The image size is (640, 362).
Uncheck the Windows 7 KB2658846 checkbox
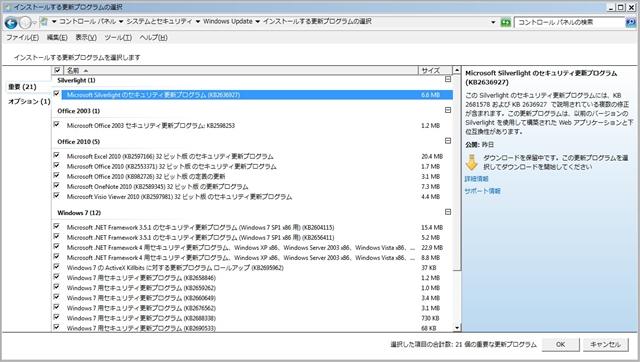point(57,277)
